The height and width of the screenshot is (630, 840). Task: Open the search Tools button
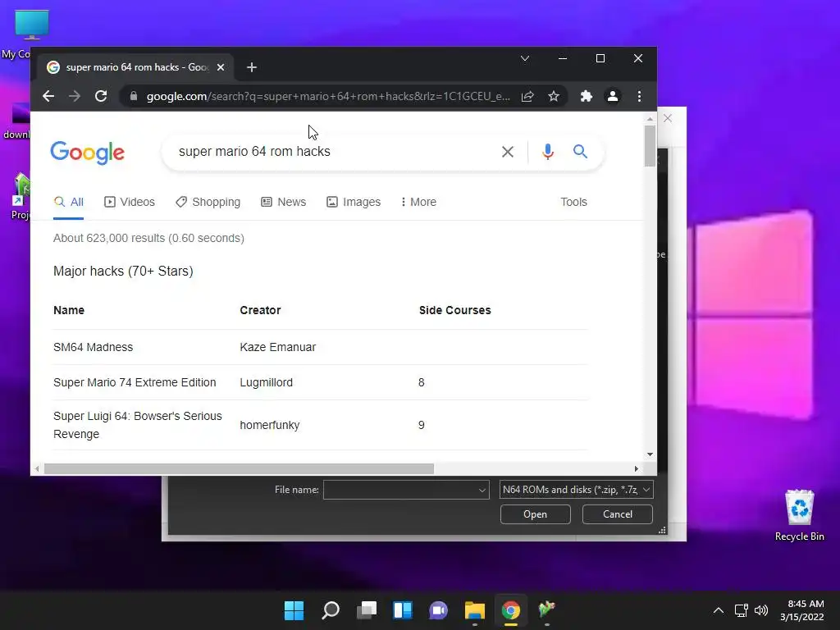tap(573, 202)
